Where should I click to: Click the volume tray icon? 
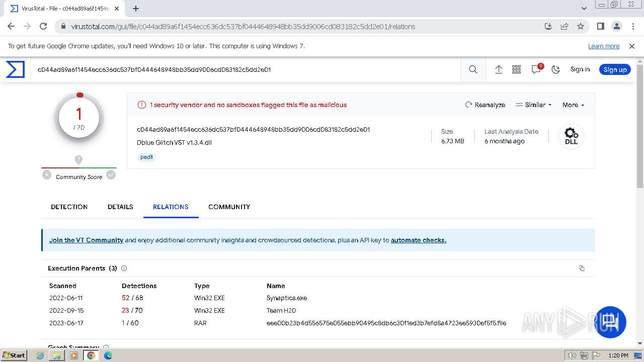pos(572,355)
